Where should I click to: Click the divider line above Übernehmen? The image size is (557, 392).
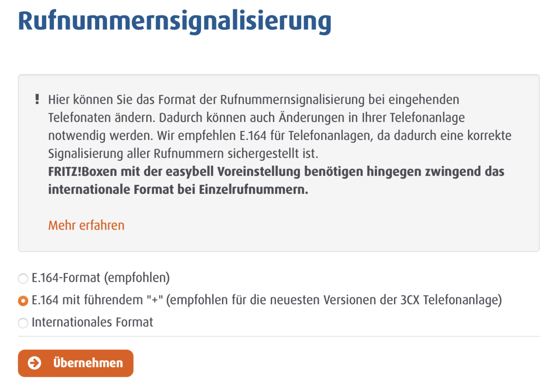[x=278, y=336]
